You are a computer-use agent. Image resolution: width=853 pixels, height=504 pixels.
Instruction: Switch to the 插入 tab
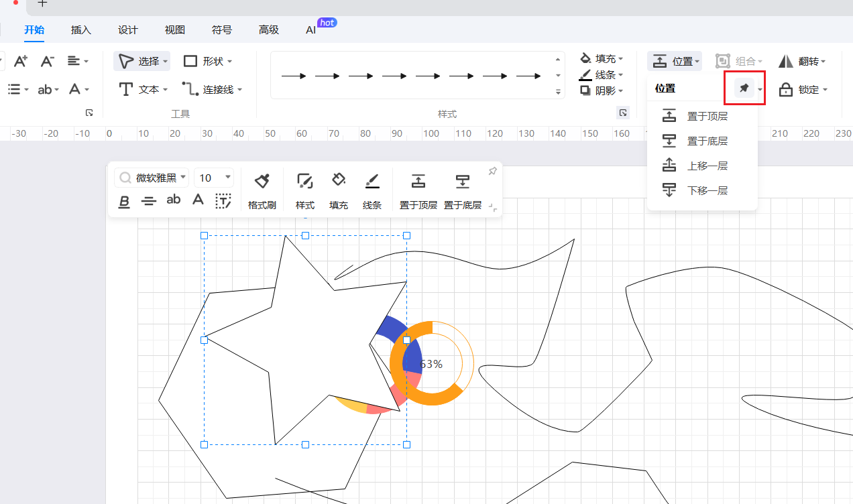tap(80, 30)
